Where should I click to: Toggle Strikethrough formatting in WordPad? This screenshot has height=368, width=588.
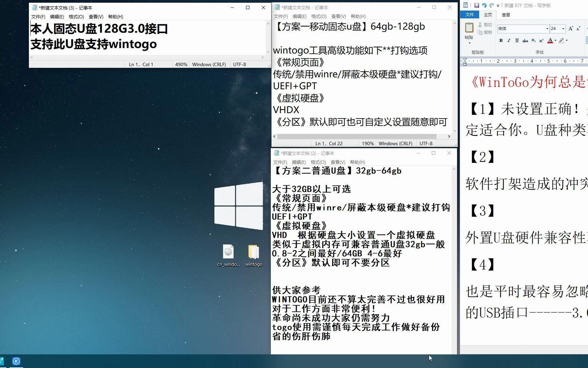[x=525, y=41]
